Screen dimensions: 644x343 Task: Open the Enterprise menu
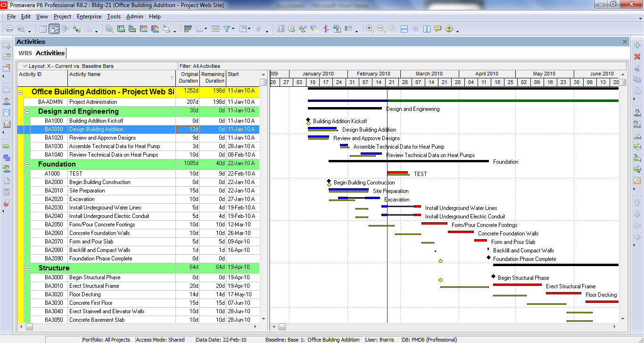89,17
